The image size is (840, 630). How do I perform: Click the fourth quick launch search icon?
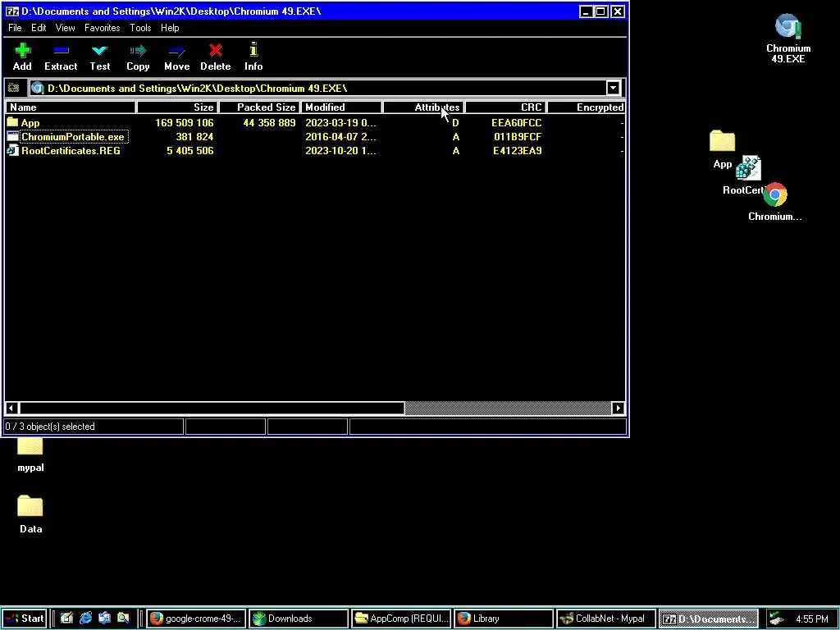point(123,619)
